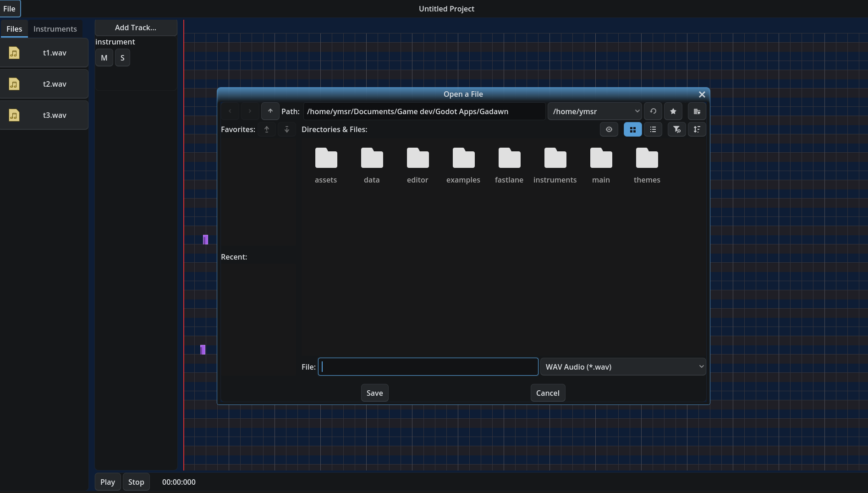Screen dimensions: 868x493
Task: Refresh the file list
Action: pyautogui.click(x=653, y=111)
